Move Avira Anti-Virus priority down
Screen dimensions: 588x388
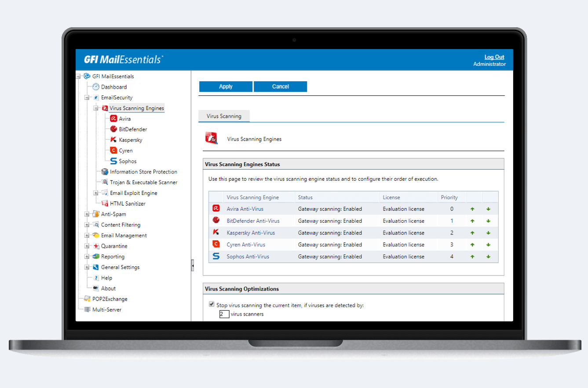tap(488, 209)
